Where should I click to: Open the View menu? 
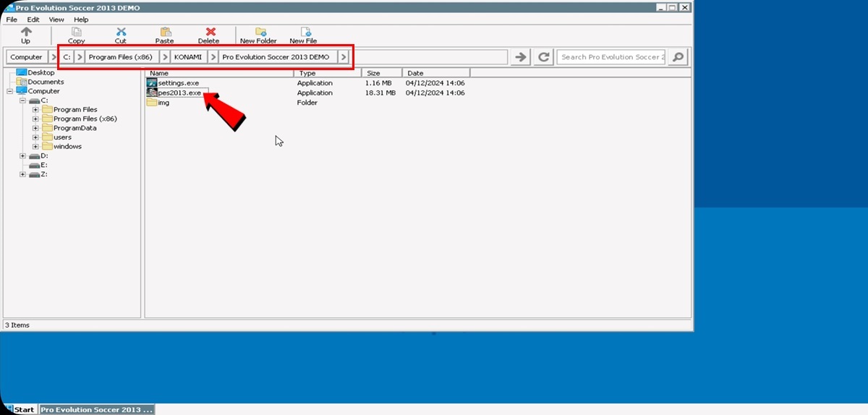pyautogui.click(x=56, y=20)
